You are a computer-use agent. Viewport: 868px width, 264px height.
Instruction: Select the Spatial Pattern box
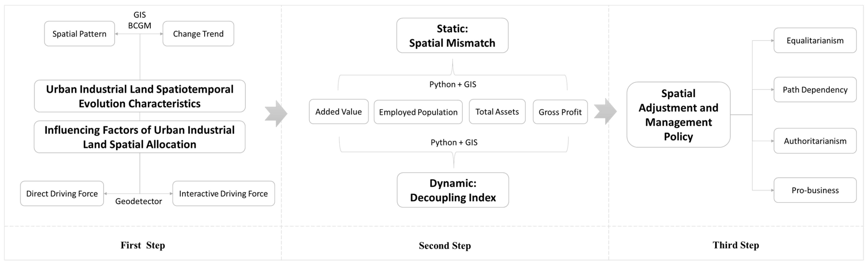[x=80, y=34]
